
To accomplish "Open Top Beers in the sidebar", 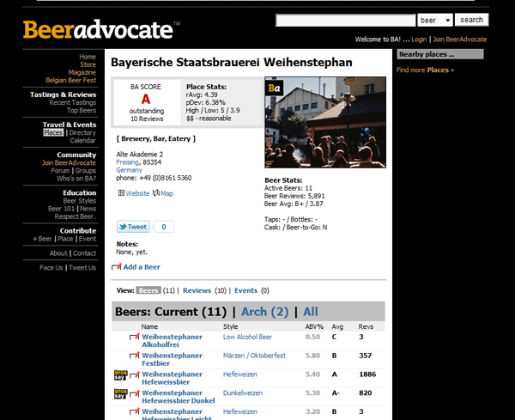I will pos(82,111).
